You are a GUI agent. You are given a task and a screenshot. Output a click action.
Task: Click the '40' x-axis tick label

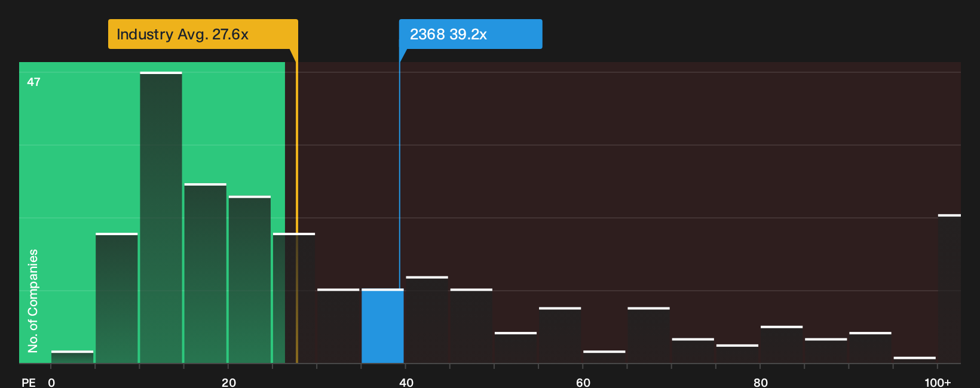406,383
